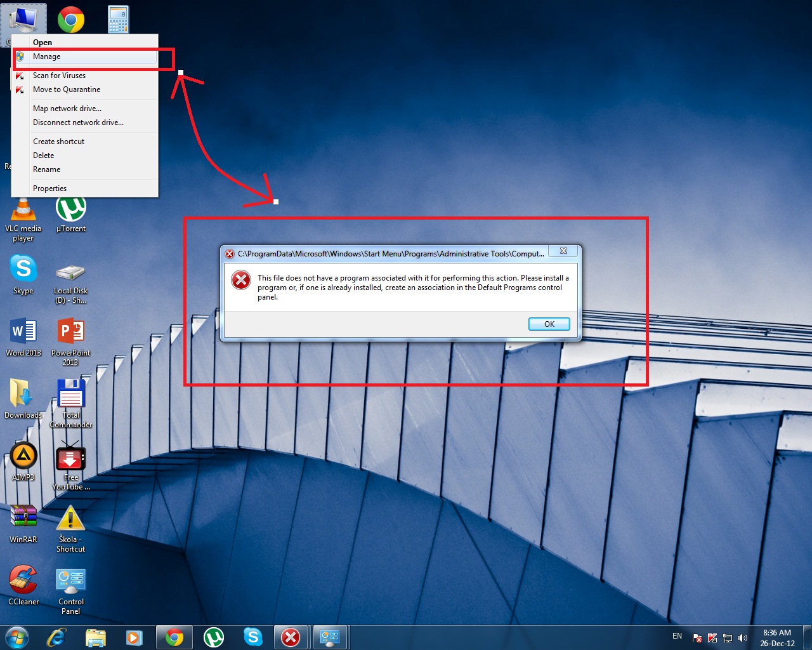The width and height of the screenshot is (812, 650).
Task: Open the taskbar clock showing 8:36 AM
Action: [x=777, y=638]
